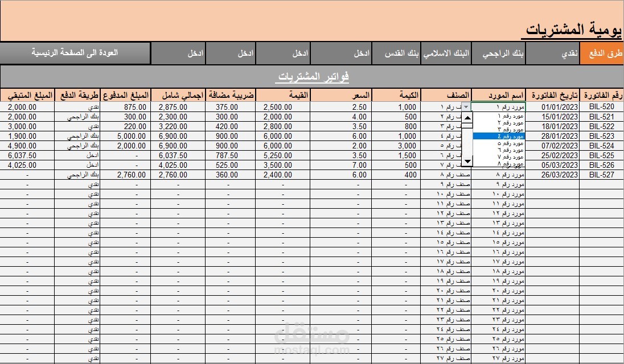Click the رقم الفاتورة column header

coord(602,96)
